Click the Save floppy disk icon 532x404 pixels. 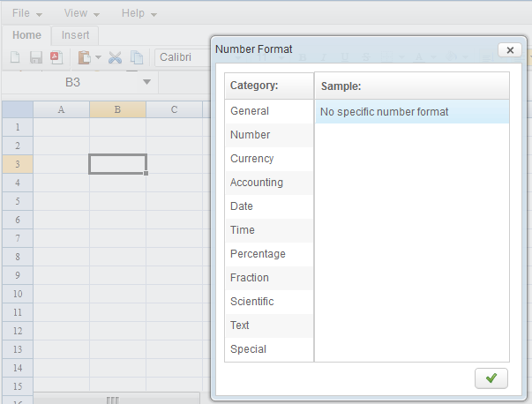coord(36,57)
